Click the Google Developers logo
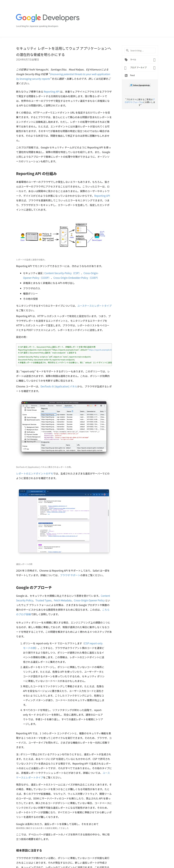The width and height of the screenshot is (174, 868). click(48, 18)
